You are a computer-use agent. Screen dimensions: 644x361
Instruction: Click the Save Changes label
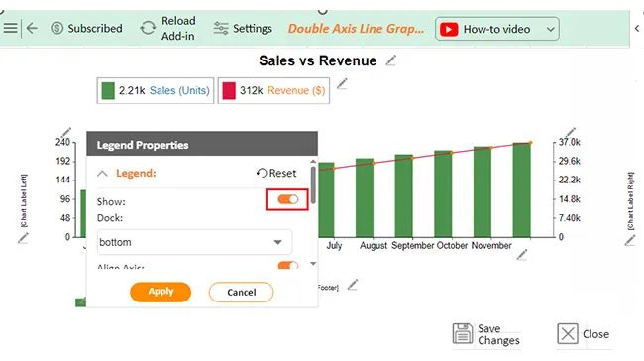tap(498, 334)
